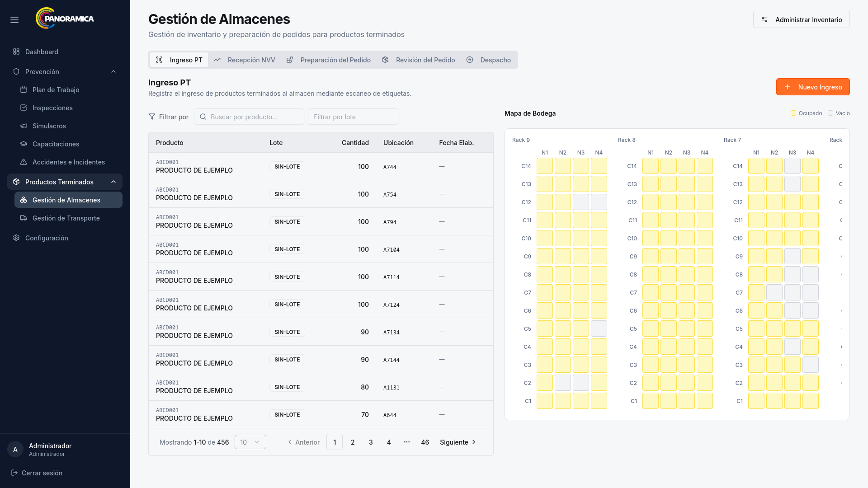The height and width of the screenshot is (488, 868).
Task: Click the filter funnel icon
Action: click(152, 117)
